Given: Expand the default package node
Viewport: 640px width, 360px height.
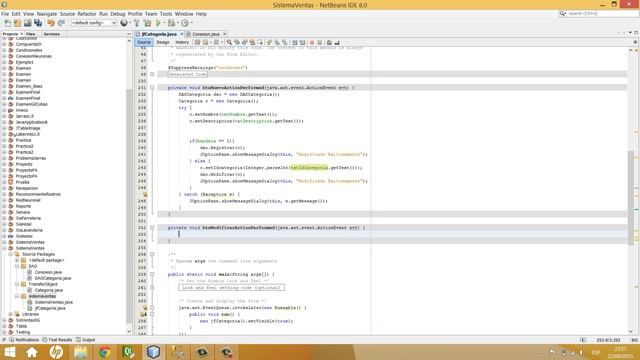Looking at the screenshot, I should (17, 260).
